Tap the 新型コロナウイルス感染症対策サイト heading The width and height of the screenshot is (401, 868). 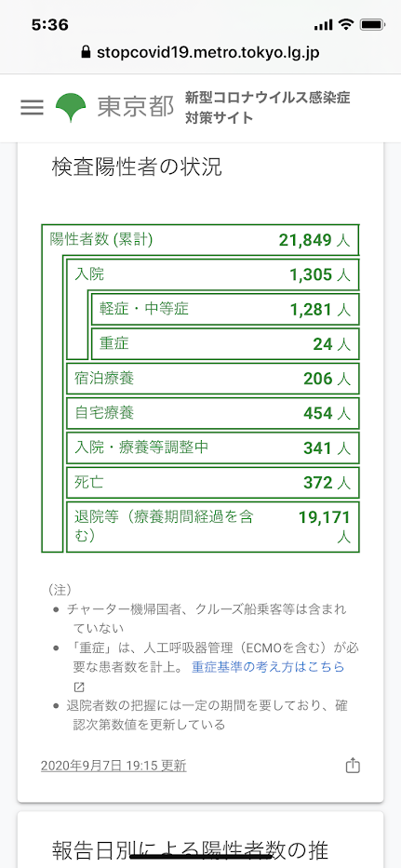[268, 107]
